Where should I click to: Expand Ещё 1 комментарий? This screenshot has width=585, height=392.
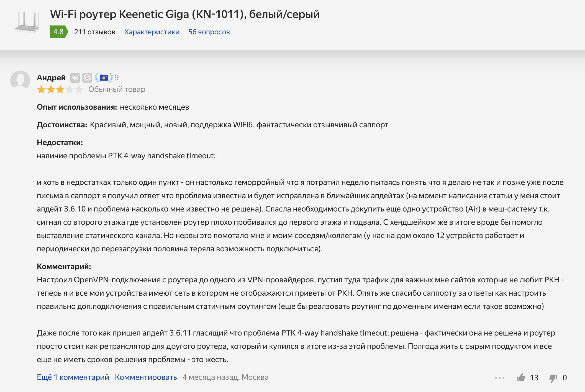(x=73, y=377)
